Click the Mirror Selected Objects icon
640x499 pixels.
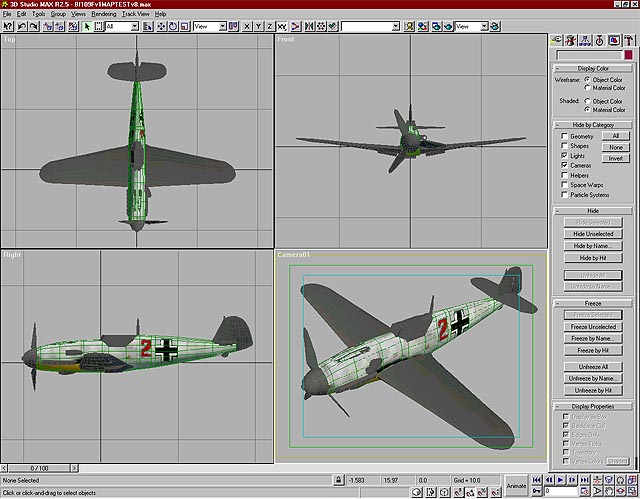(309, 27)
